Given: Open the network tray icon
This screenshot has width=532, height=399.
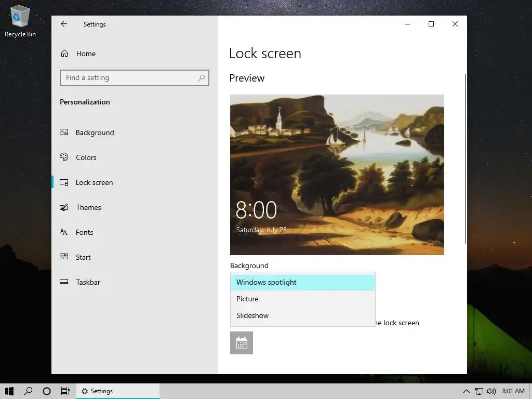Looking at the screenshot, I should coord(478,391).
